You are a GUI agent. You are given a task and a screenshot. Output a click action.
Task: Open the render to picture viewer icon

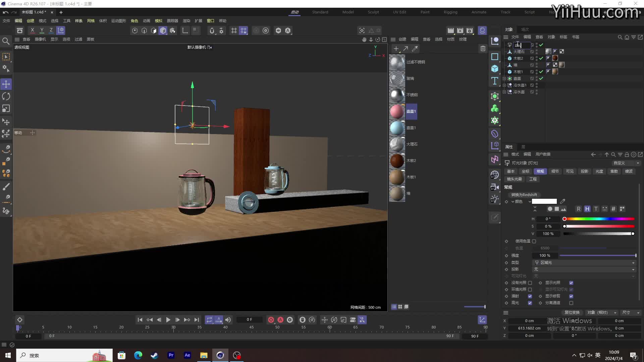point(460,31)
